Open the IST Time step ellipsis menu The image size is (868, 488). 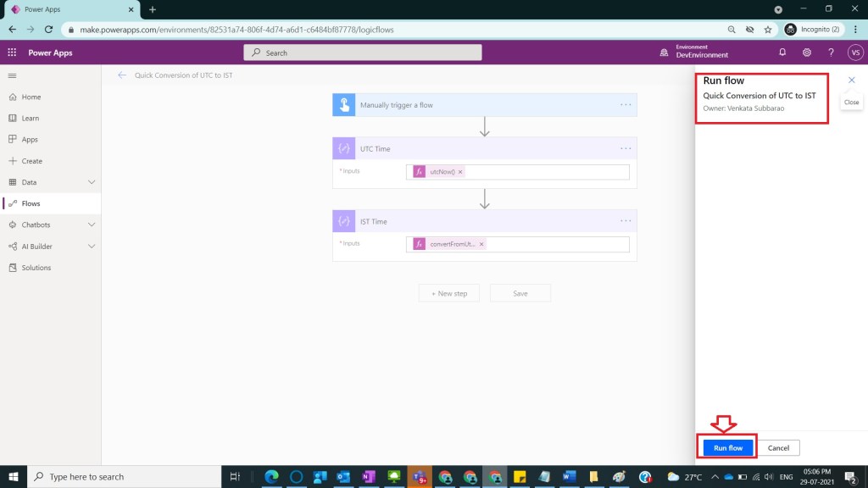626,221
